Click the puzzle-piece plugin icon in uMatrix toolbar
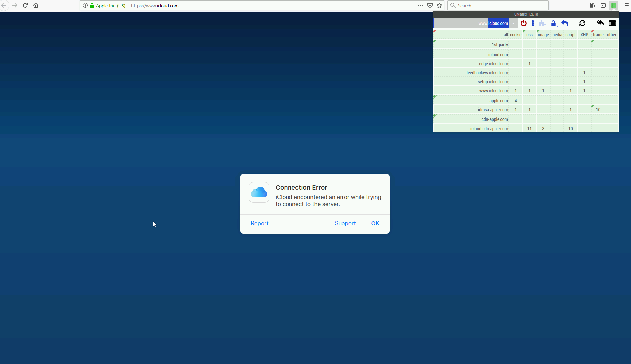This screenshot has width=631, height=364. click(542, 23)
